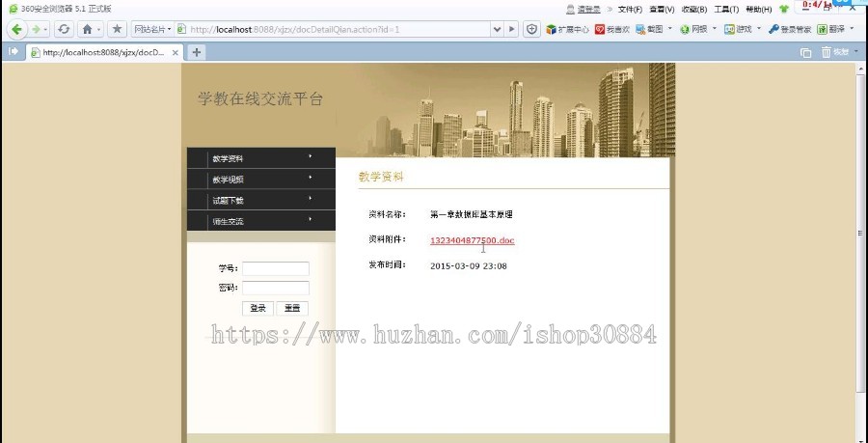Click the 学号 student number input field
Viewport: 868px width, 443px height.
[x=276, y=268]
